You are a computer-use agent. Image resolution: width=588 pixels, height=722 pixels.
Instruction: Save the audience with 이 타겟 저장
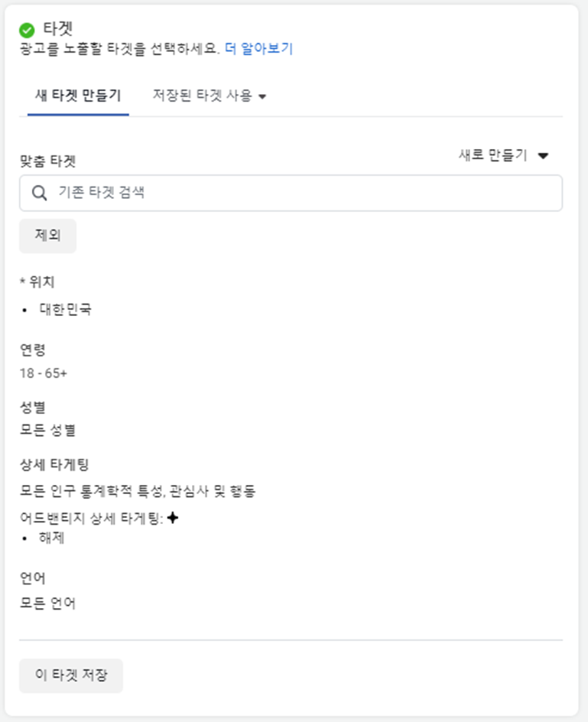coord(71,675)
